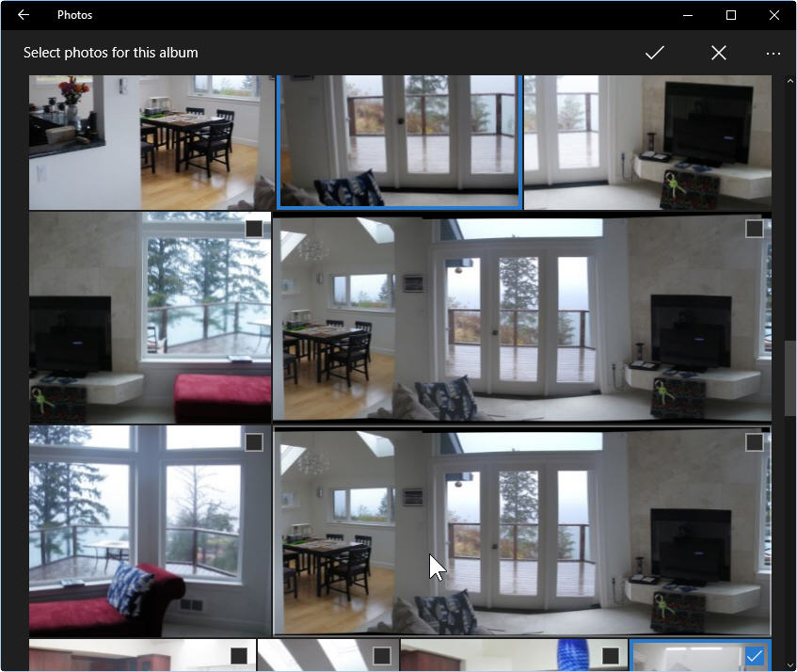Confirm album selection with the checkmark icon
Viewport: 797px width, 672px height.
click(655, 53)
